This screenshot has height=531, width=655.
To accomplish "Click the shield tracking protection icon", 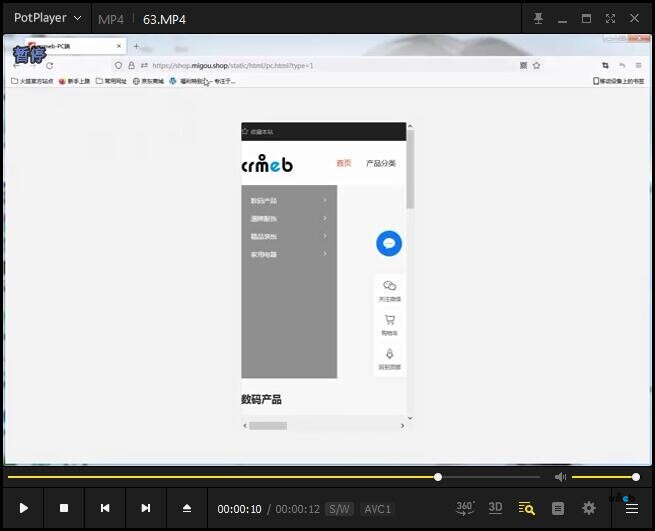I will coord(118,66).
